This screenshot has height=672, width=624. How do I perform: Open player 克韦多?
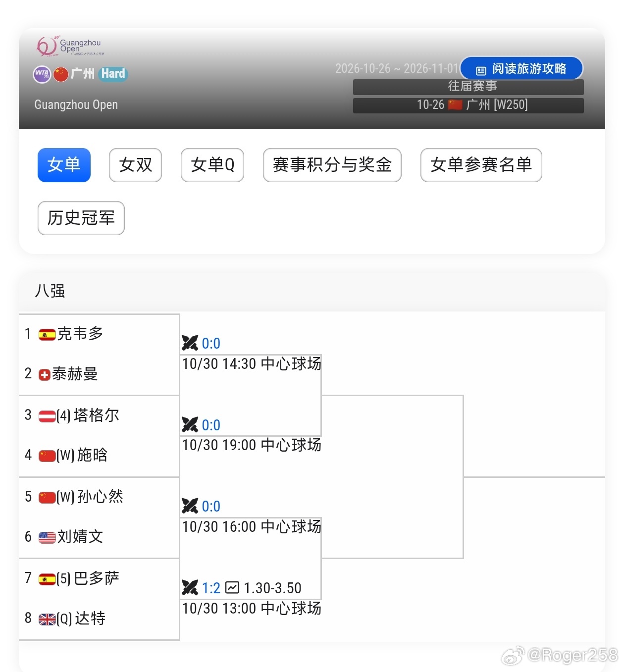tap(80, 334)
